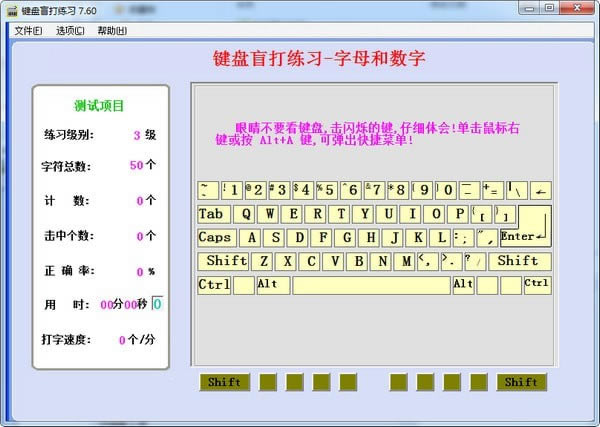This screenshot has width=600, height=427.
Task: Hit the A key on virtual keyboard
Action: click(250, 238)
